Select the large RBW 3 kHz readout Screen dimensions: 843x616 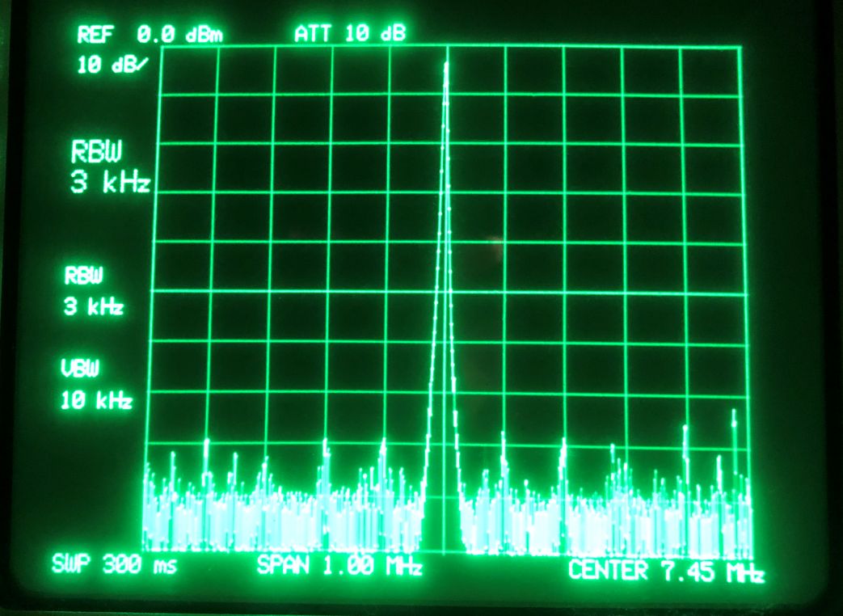[110, 167]
